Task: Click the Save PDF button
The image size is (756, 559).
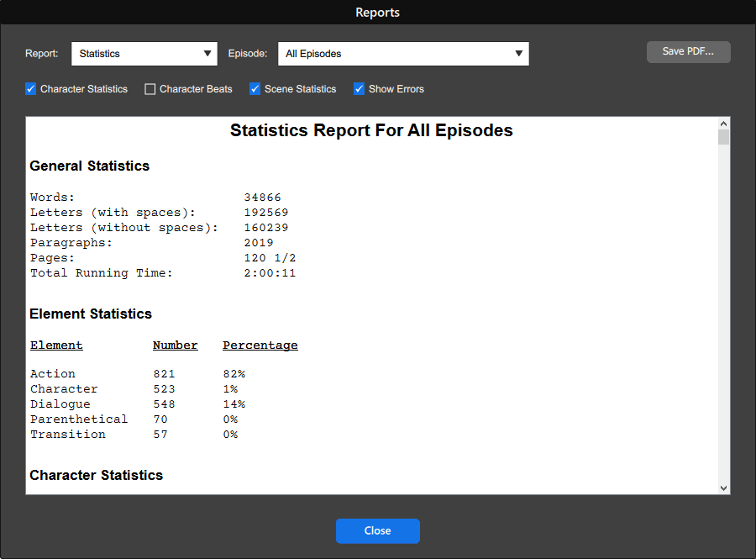Action: [x=688, y=51]
